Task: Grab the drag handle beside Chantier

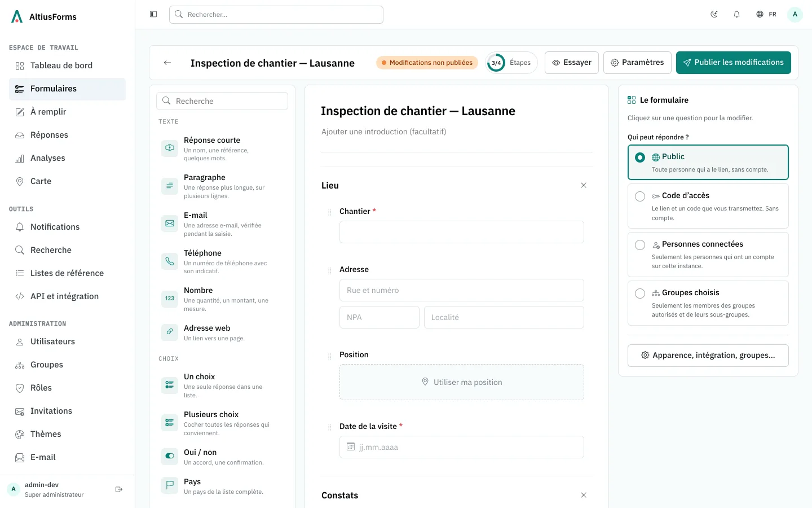Action: tap(330, 213)
